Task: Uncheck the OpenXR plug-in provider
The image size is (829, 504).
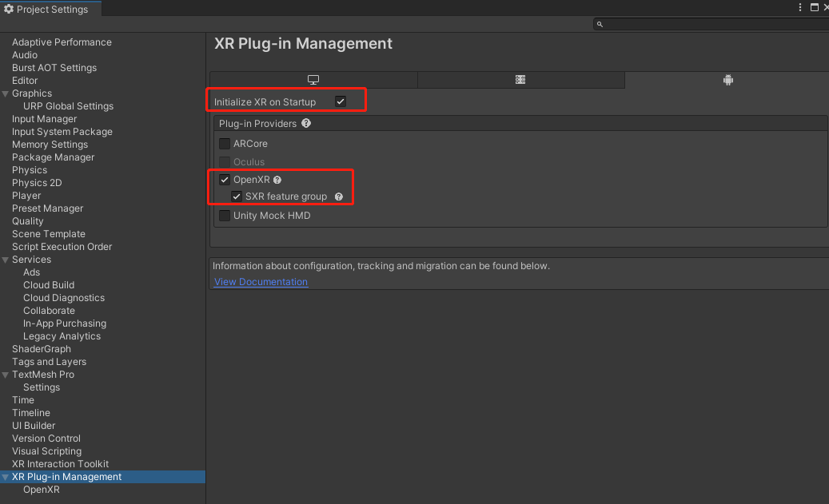Action: point(225,180)
